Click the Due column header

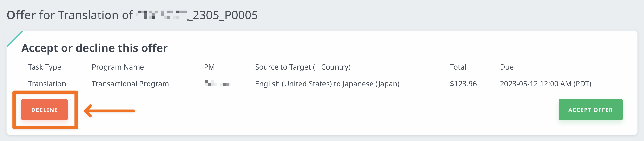tap(506, 67)
